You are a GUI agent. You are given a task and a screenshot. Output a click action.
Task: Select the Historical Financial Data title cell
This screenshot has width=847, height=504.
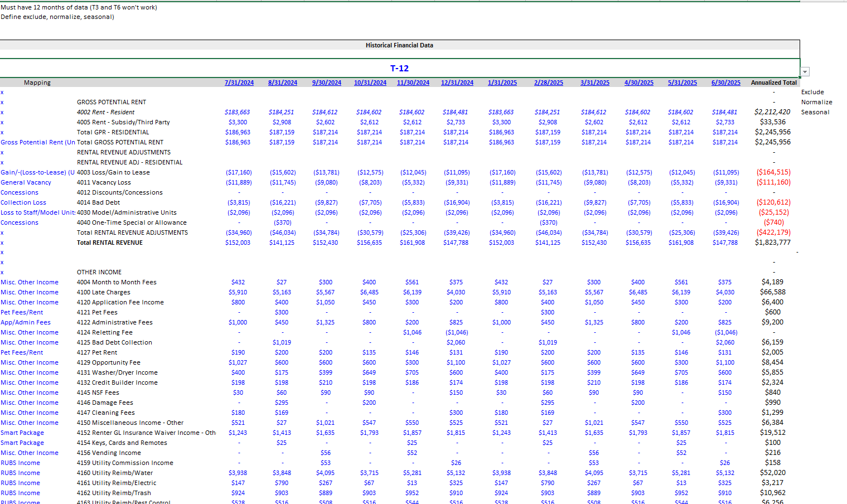399,45
